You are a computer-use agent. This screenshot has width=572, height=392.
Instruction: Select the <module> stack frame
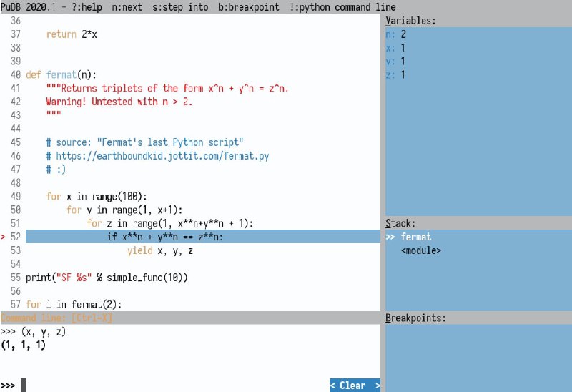[x=421, y=250]
